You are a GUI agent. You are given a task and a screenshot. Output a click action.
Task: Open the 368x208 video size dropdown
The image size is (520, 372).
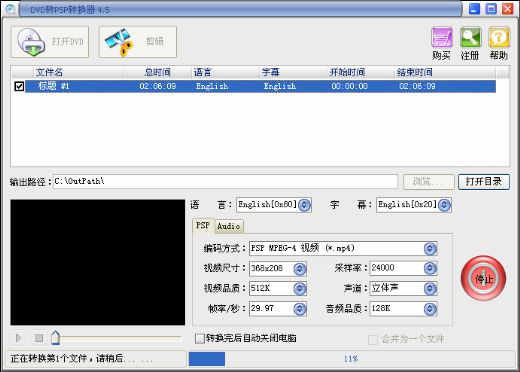pyautogui.click(x=299, y=269)
